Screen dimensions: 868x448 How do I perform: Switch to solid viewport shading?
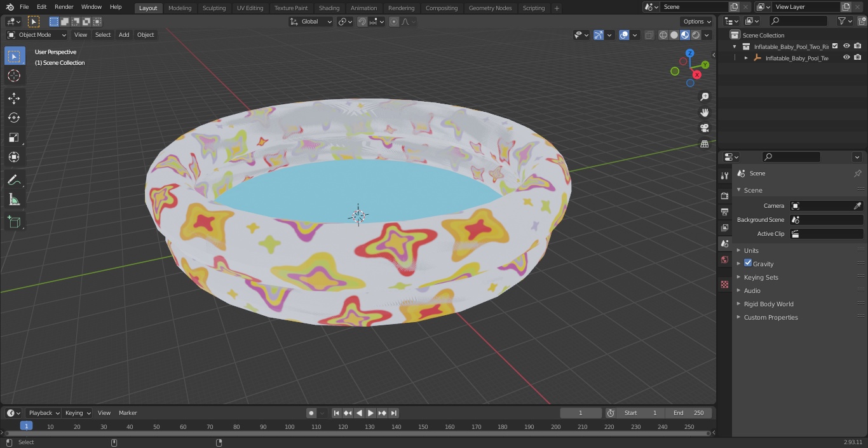(x=674, y=35)
